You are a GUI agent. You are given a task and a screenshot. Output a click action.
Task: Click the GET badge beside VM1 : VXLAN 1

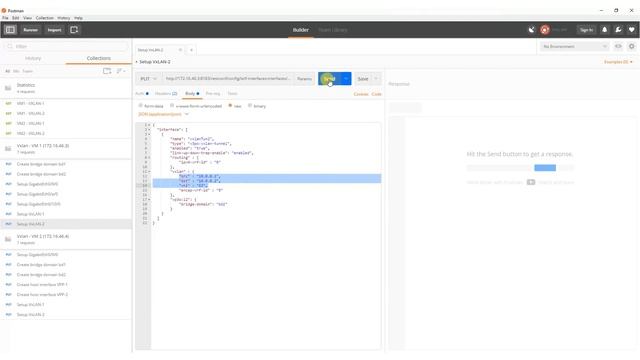8,104
